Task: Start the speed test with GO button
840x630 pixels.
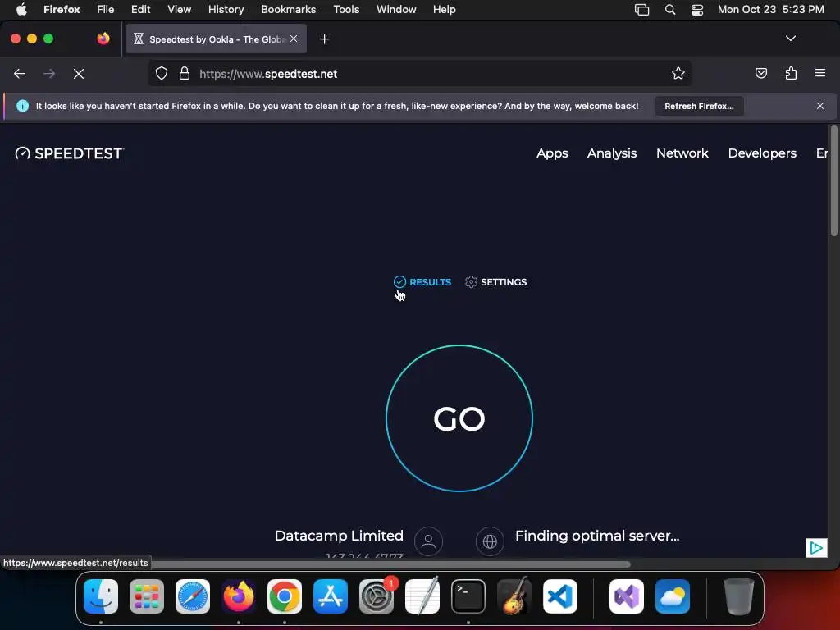Action: [459, 418]
